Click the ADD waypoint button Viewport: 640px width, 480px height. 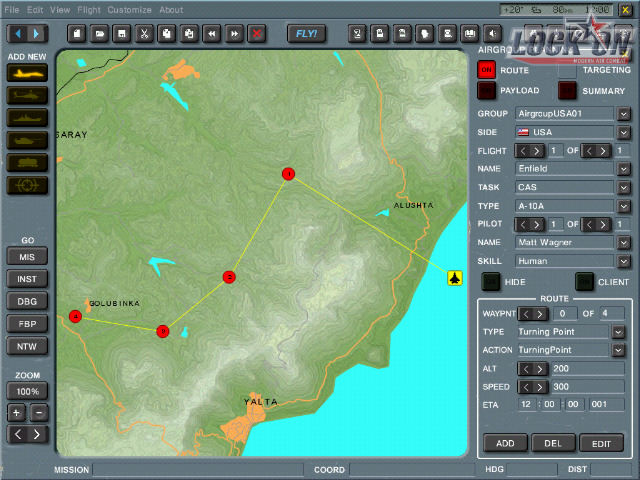505,443
